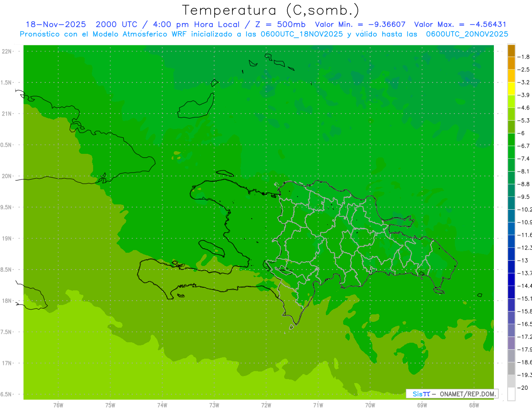Click the '-8.8' colorbar label
Image resolution: width=532 pixels, height=411 pixels.
[x=524, y=184]
